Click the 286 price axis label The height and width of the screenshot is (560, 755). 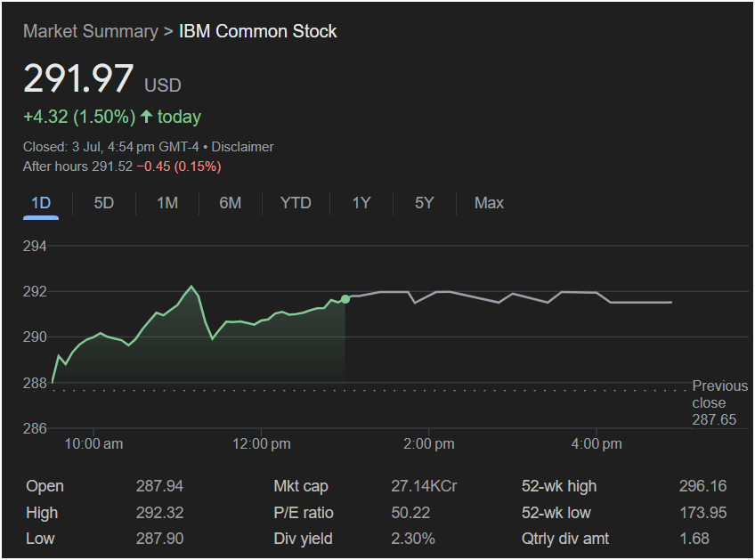pos(35,428)
